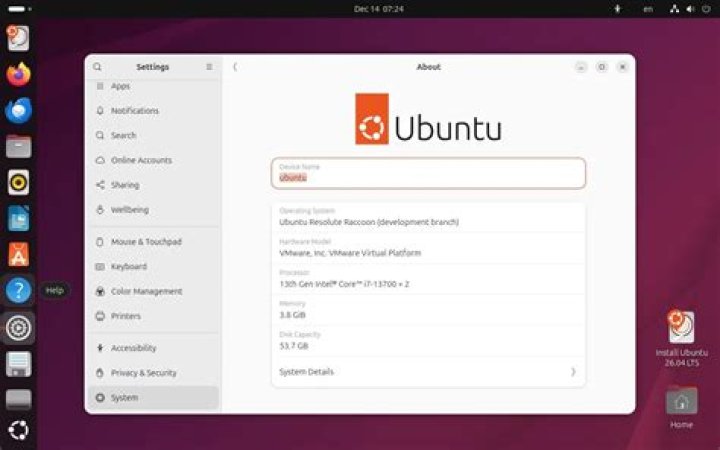Select Printers in the sidebar
Viewport: 720px width, 450px height.
tap(153, 316)
